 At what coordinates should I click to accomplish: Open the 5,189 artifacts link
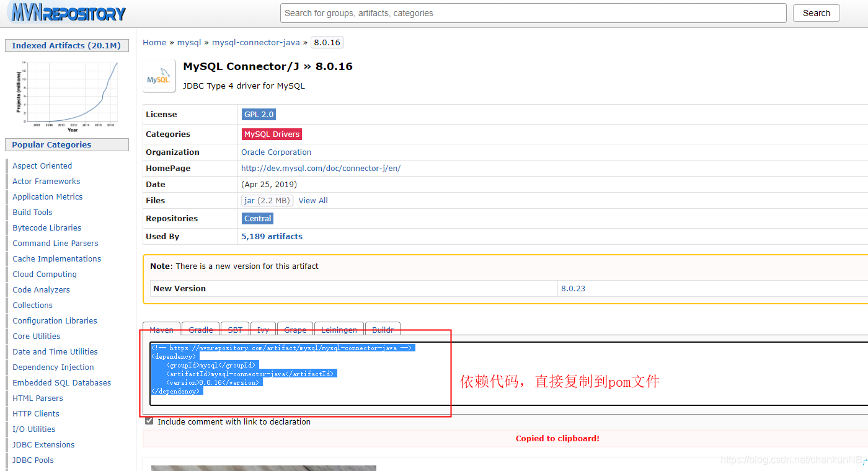(x=272, y=236)
